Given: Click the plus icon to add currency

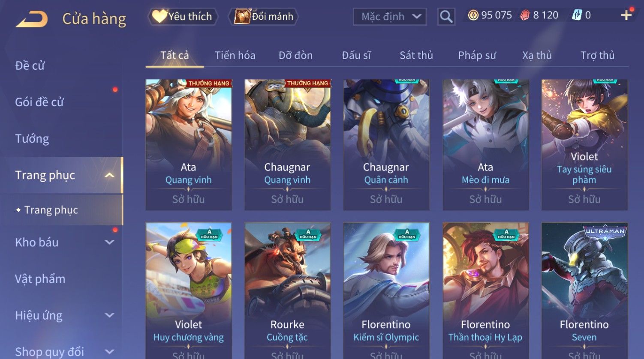Looking at the screenshot, I should (x=626, y=15).
